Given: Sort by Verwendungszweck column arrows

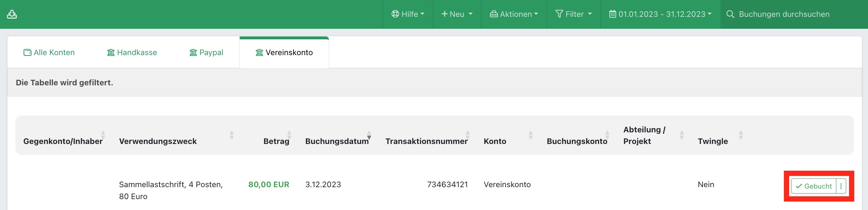Looking at the screenshot, I should pos(232,135).
